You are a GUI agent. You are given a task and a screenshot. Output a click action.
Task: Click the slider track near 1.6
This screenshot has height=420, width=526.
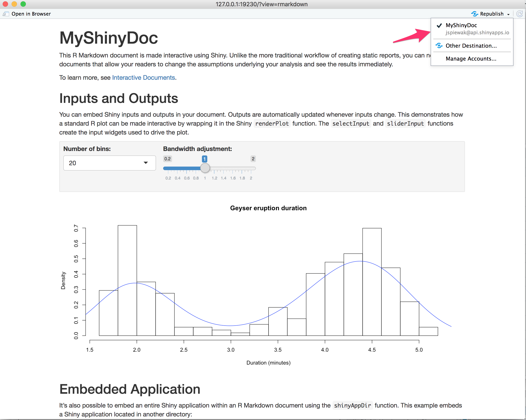[x=233, y=168]
